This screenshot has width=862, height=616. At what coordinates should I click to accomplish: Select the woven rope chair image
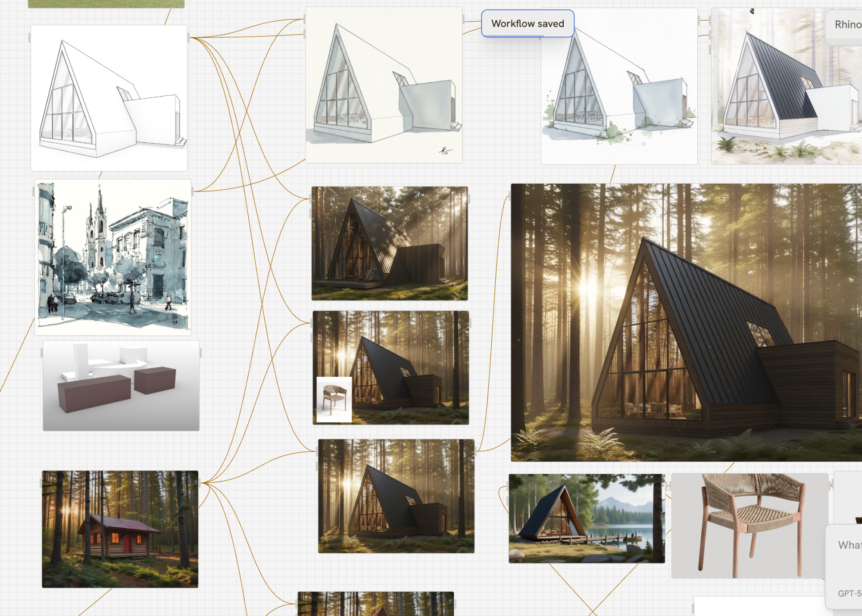click(x=750, y=526)
